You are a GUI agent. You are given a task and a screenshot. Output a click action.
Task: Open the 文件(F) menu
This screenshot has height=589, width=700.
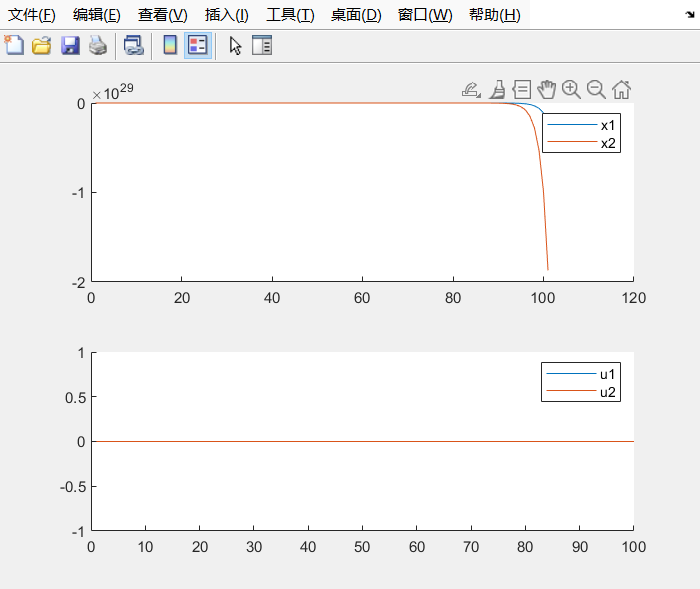point(32,15)
